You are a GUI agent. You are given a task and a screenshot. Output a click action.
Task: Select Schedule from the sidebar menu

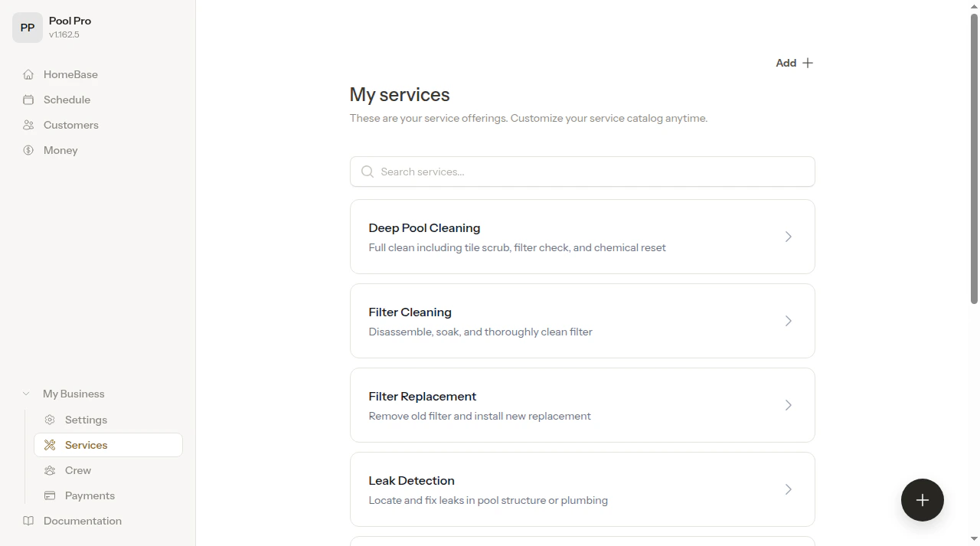67,100
